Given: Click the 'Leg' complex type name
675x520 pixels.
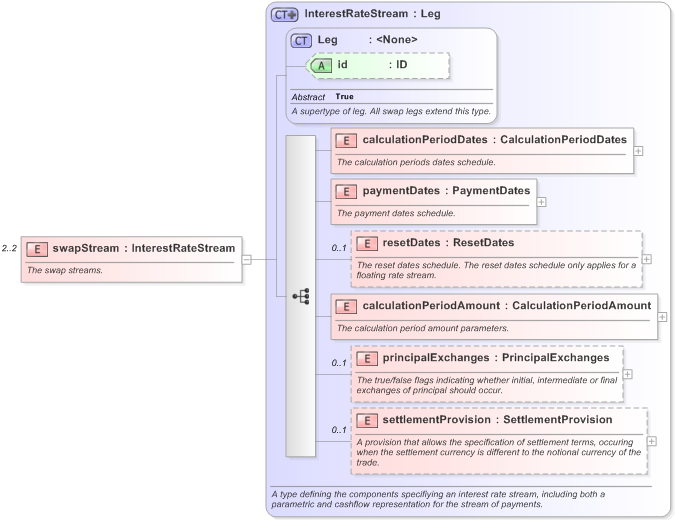Looking at the screenshot, I should pyautogui.click(x=328, y=40).
